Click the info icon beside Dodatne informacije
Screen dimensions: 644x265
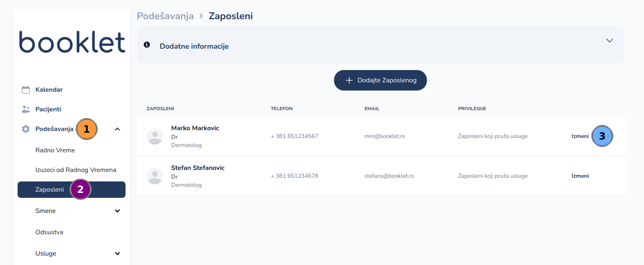pos(147,45)
